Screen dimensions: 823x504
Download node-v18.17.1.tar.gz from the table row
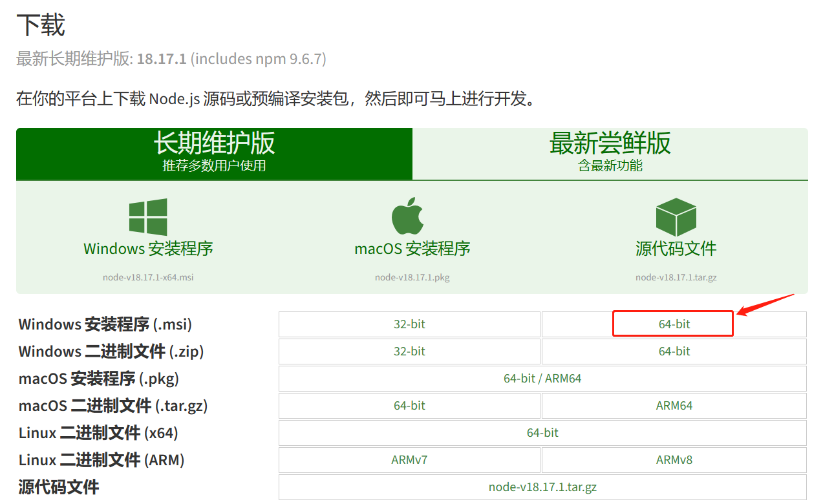pyautogui.click(x=542, y=487)
